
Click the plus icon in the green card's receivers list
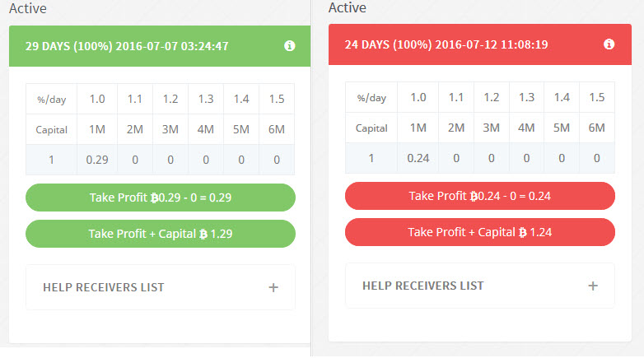[273, 287]
